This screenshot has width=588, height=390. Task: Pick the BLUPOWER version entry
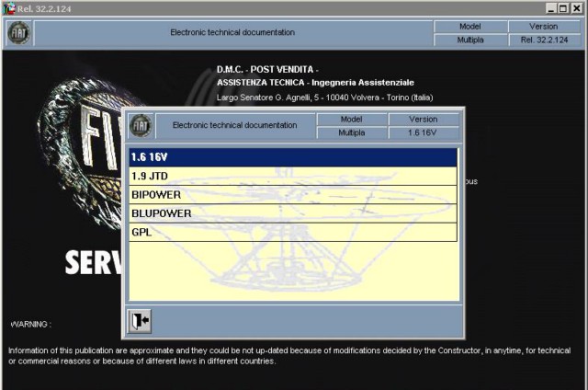[293, 213]
